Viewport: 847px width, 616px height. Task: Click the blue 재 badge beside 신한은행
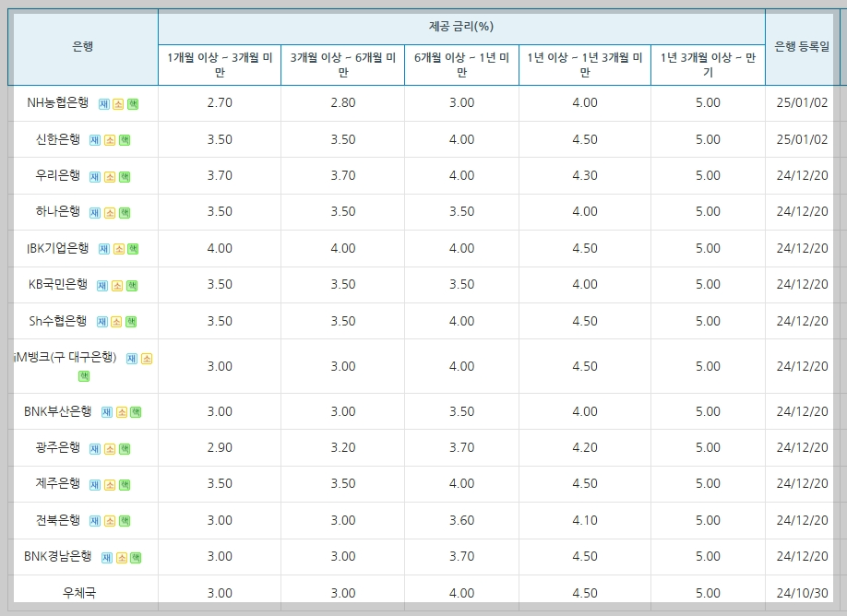point(95,140)
